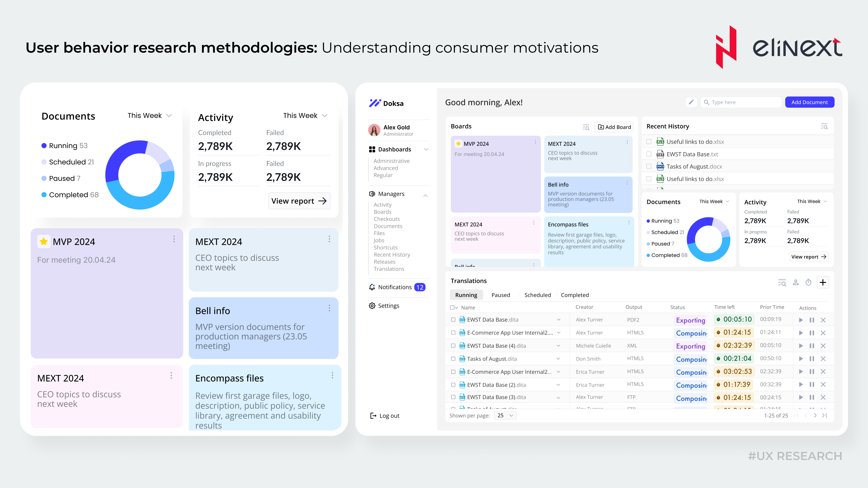The width and height of the screenshot is (868, 488).
Task: Check the EWST Data Base.txt history checkbox
Action: [x=649, y=154]
